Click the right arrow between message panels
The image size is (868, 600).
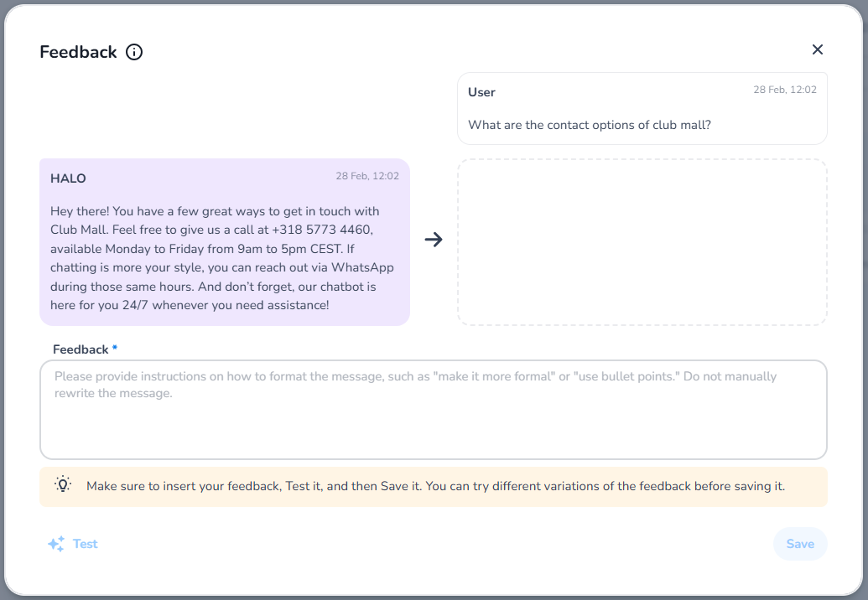pos(434,240)
